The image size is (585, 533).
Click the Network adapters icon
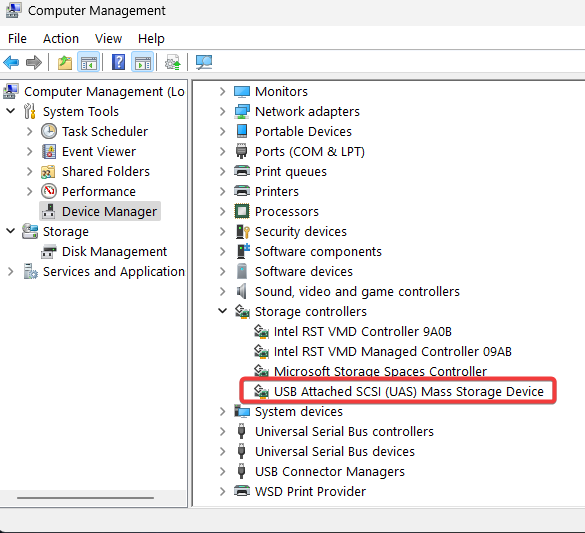[242, 112]
